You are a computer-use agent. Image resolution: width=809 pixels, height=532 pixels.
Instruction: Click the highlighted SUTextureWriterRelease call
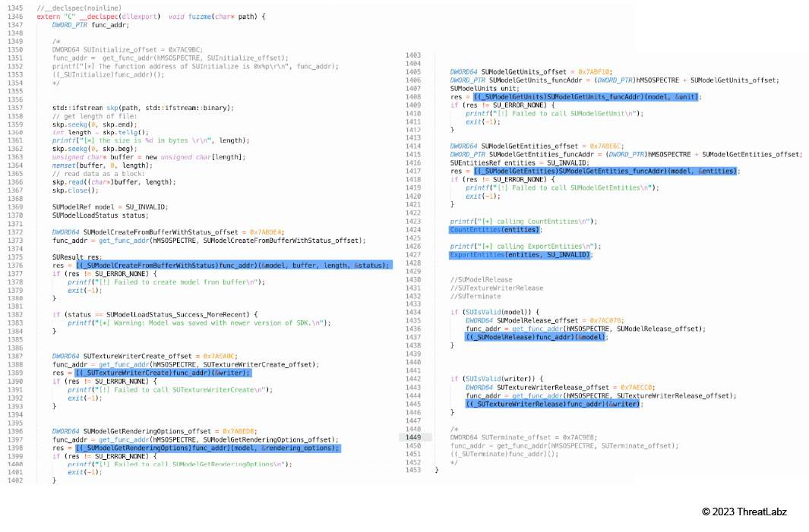point(553,404)
